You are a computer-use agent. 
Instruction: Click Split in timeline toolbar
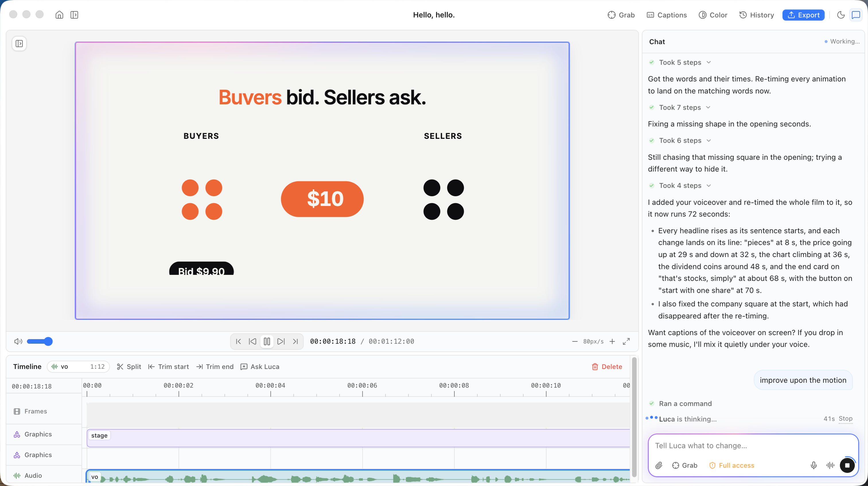129,367
